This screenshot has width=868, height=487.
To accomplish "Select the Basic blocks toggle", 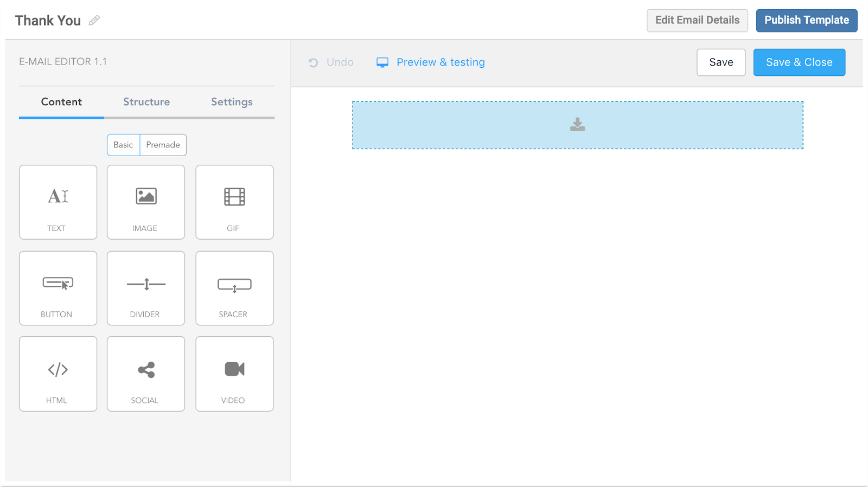I will tap(124, 145).
